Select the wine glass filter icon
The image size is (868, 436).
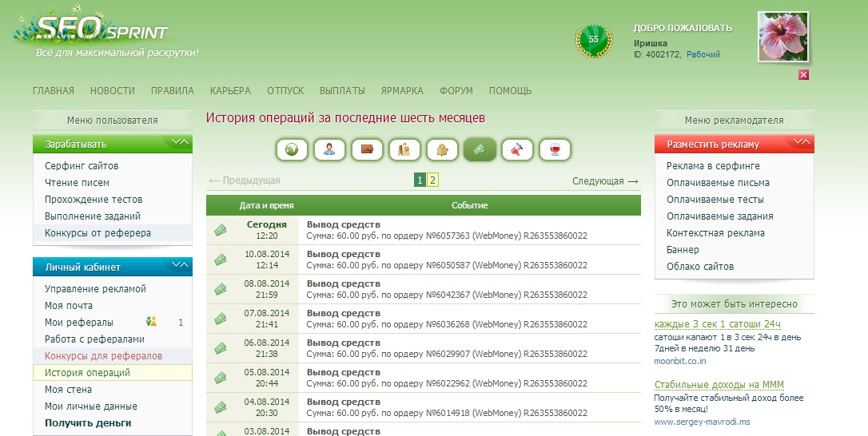click(555, 149)
